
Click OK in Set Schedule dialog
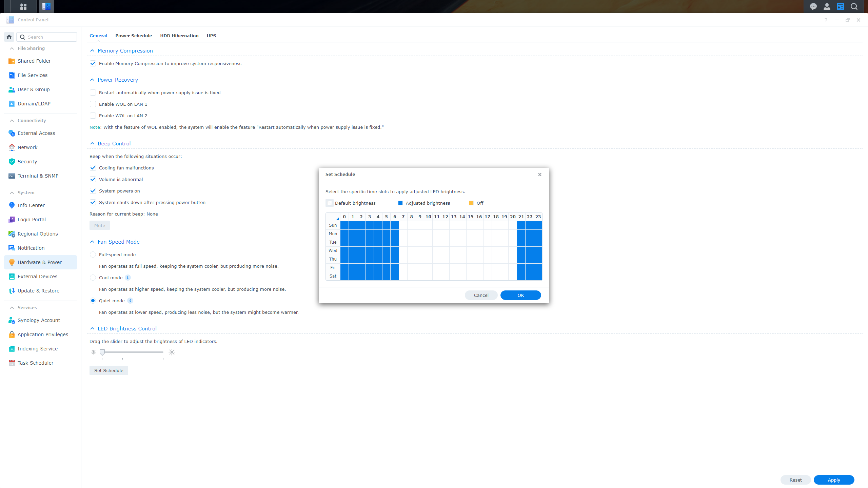pyautogui.click(x=520, y=295)
